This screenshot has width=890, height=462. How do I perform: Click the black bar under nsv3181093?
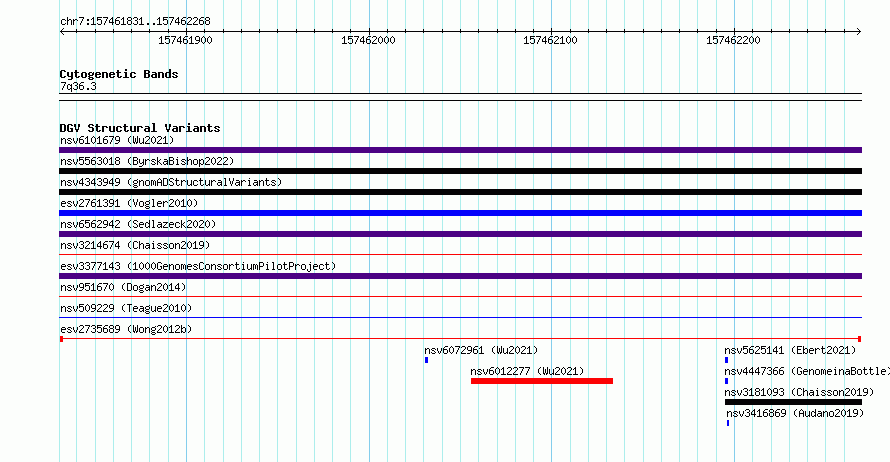click(794, 402)
